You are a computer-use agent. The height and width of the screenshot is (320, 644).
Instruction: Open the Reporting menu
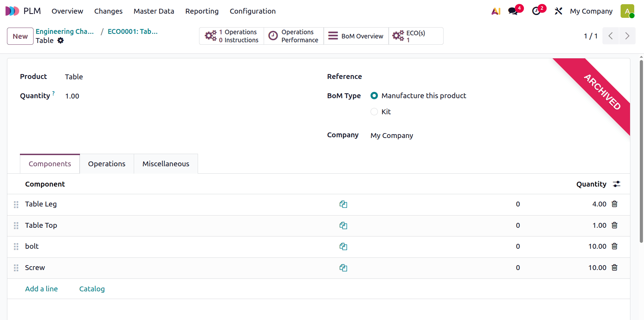pos(202,11)
